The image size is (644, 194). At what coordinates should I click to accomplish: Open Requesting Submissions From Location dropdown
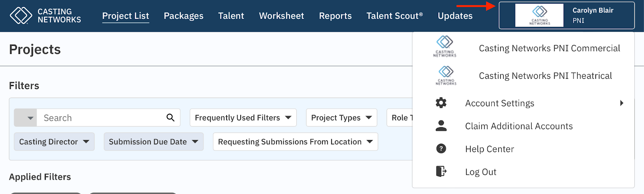(295, 142)
